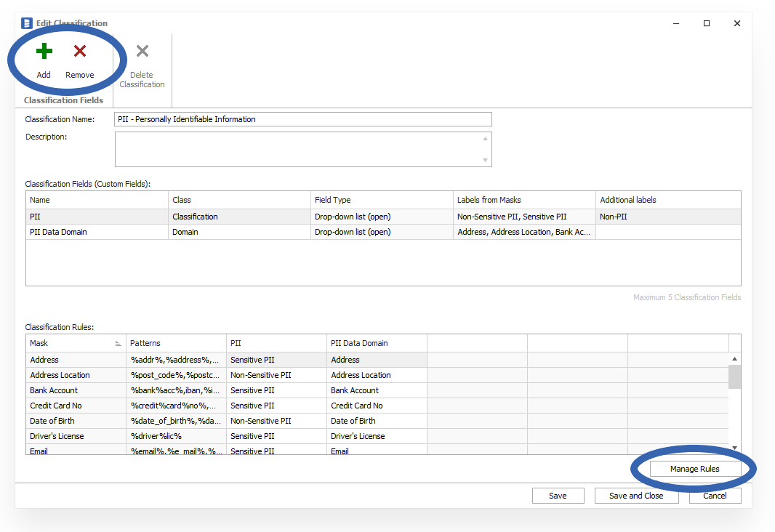Viewport: 775px width, 532px height.
Task: Click the Patterns column header
Action: coord(176,343)
